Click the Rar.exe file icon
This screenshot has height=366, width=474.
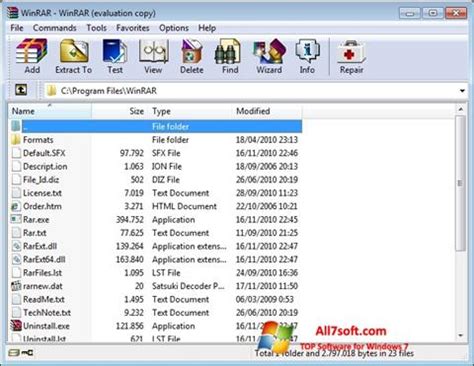click(x=16, y=219)
